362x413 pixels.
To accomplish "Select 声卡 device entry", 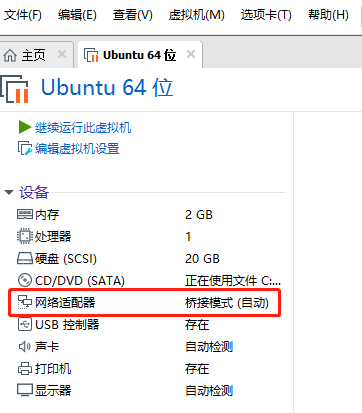I will click(x=47, y=347).
